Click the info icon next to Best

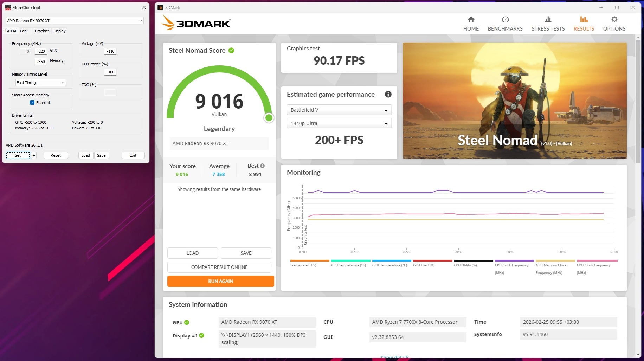[262, 166]
